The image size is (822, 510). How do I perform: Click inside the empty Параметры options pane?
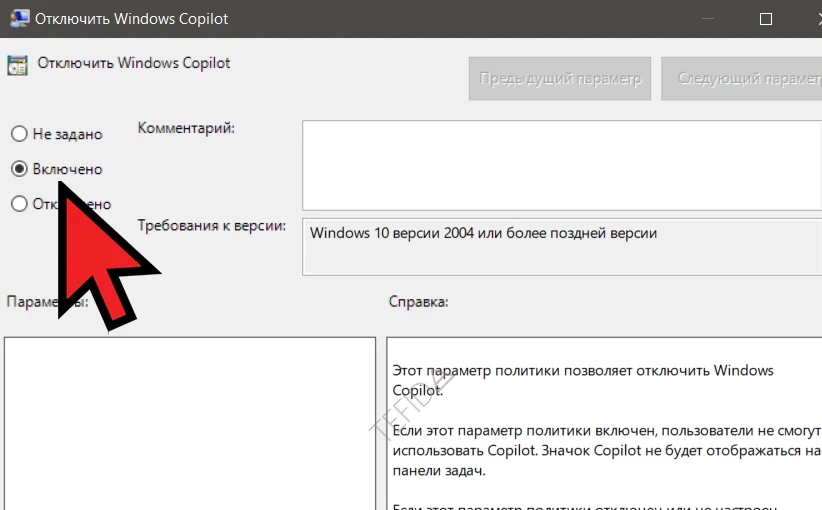pos(190,424)
